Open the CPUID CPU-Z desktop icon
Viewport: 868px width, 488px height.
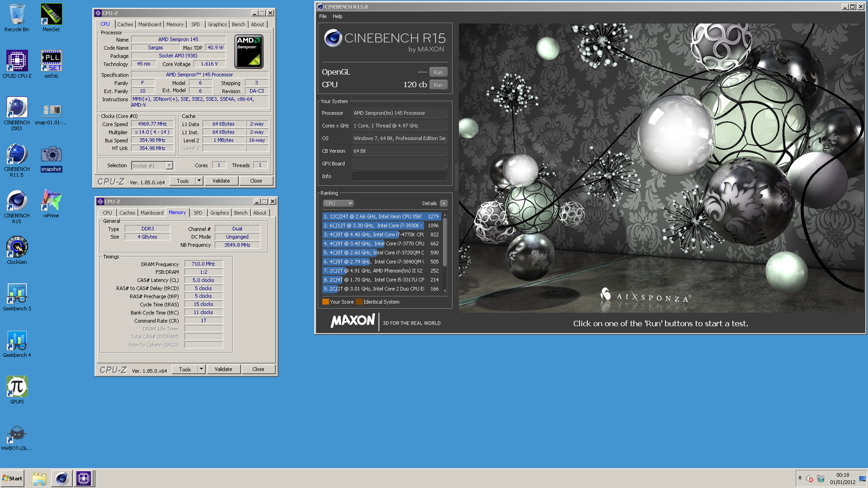(x=17, y=65)
